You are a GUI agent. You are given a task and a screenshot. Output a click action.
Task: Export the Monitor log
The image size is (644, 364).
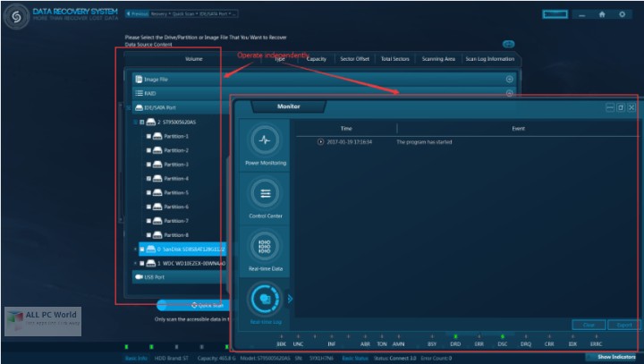(623, 325)
